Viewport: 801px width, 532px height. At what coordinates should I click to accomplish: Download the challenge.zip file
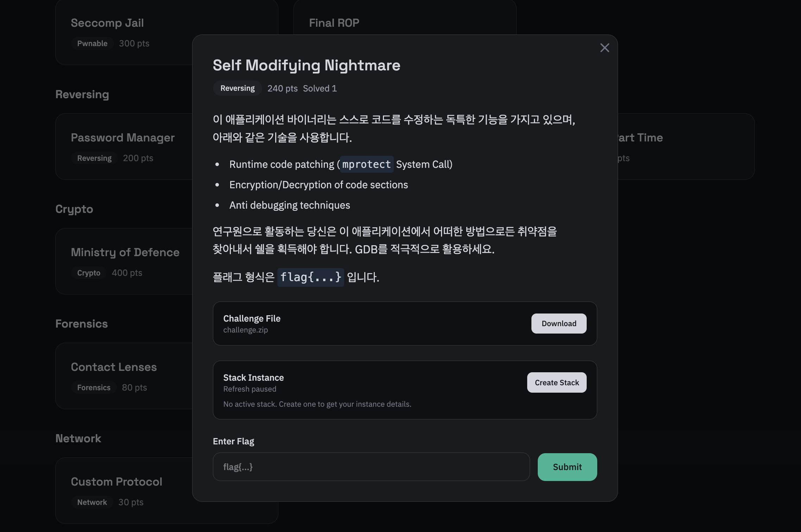(559, 323)
